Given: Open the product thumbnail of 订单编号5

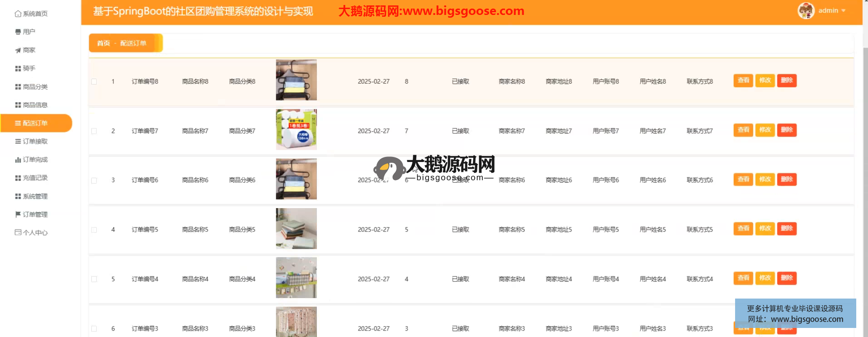Looking at the screenshot, I should pyautogui.click(x=296, y=228).
